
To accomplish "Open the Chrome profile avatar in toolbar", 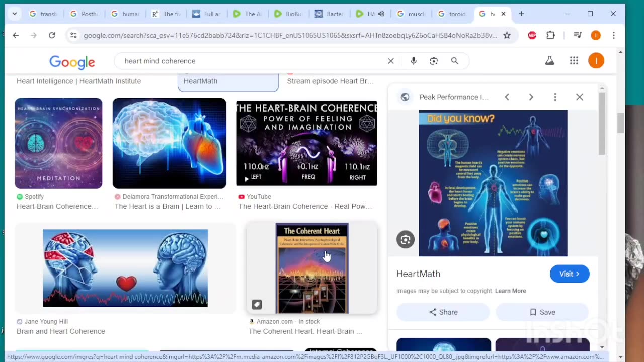I will (x=596, y=35).
